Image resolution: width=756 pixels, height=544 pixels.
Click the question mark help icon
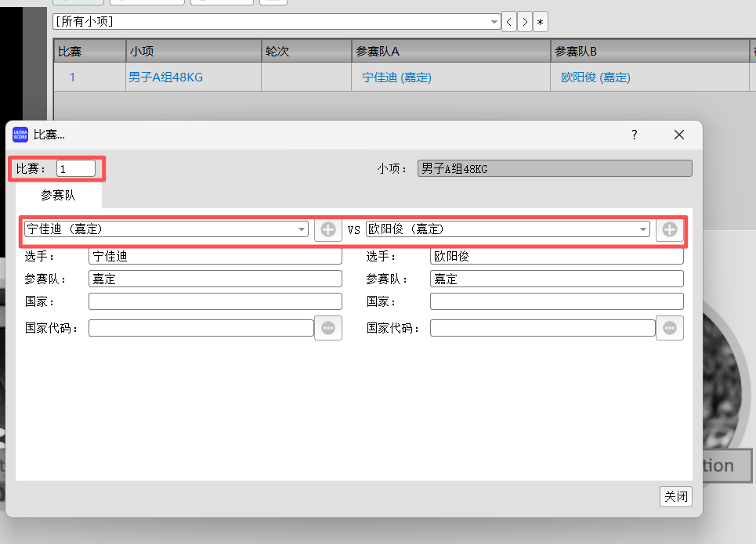click(x=634, y=135)
